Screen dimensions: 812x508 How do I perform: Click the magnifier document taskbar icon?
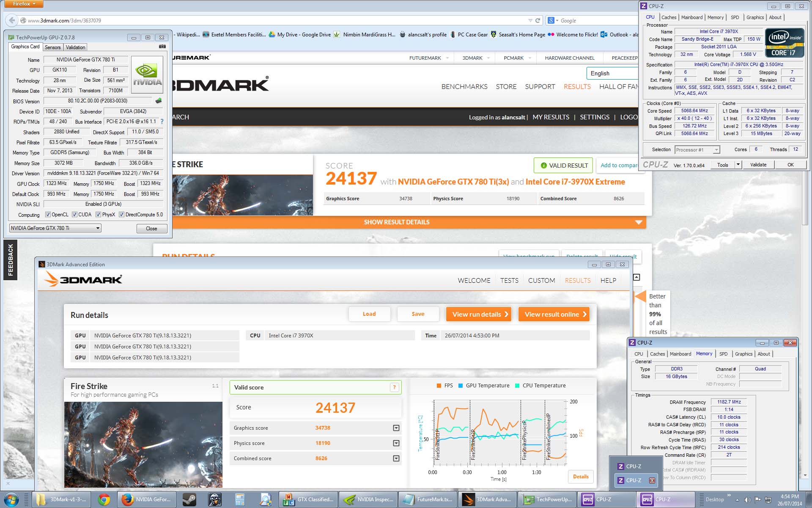(x=266, y=500)
